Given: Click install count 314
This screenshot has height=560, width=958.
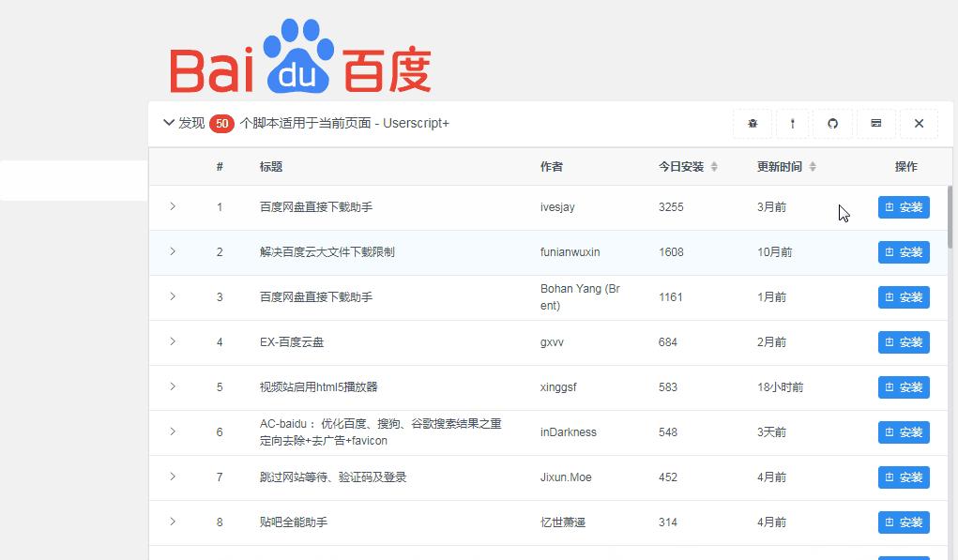Looking at the screenshot, I should point(668,522).
